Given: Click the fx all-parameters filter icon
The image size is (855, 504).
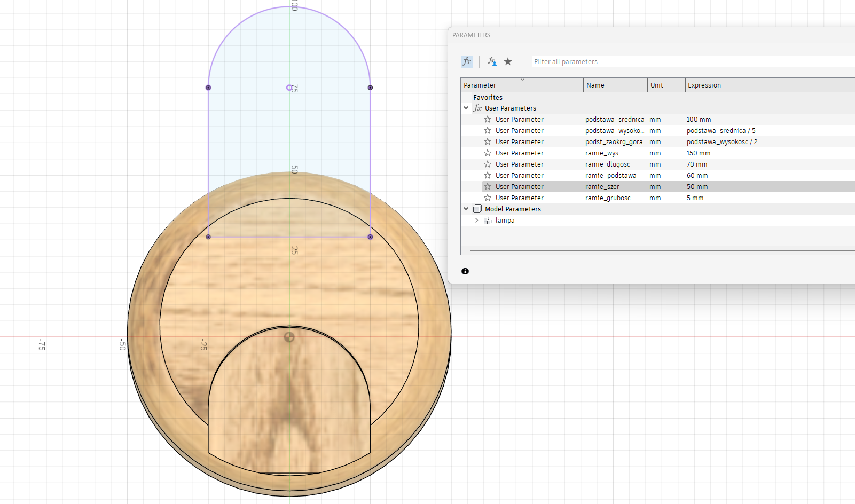Looking at the screenshot, I should [467, 61].
